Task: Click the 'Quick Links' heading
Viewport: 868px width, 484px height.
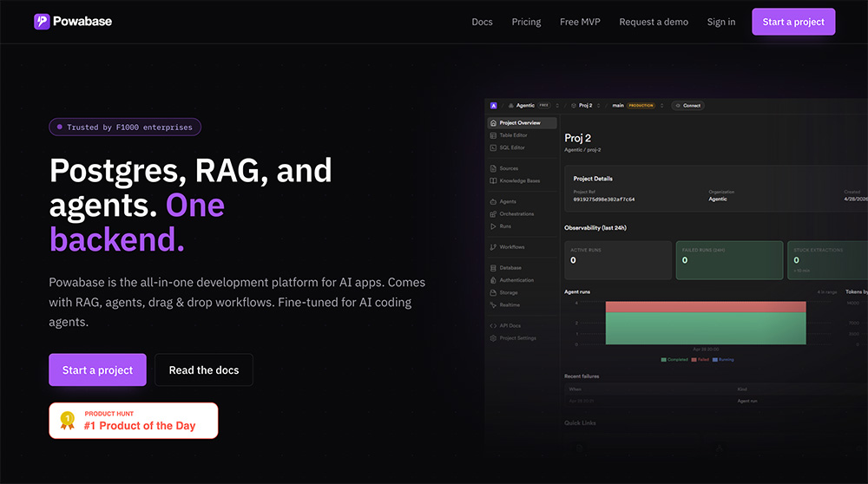Action: (580, 423)
